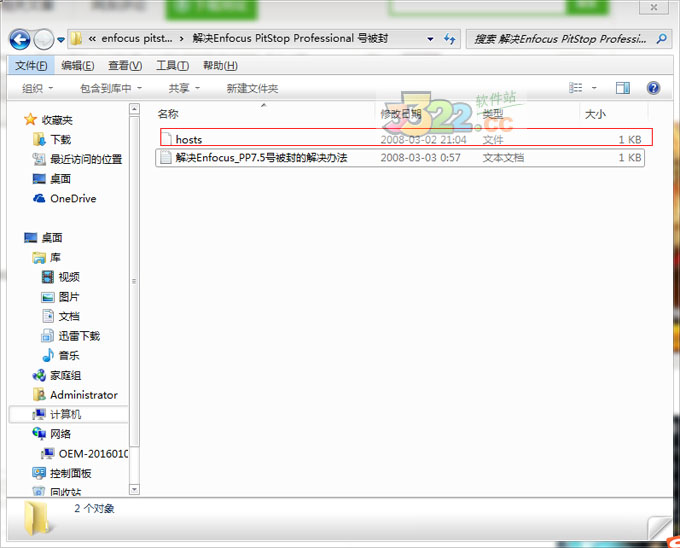Refresh the folder with the refresh icon

click(x=449, y=39)
